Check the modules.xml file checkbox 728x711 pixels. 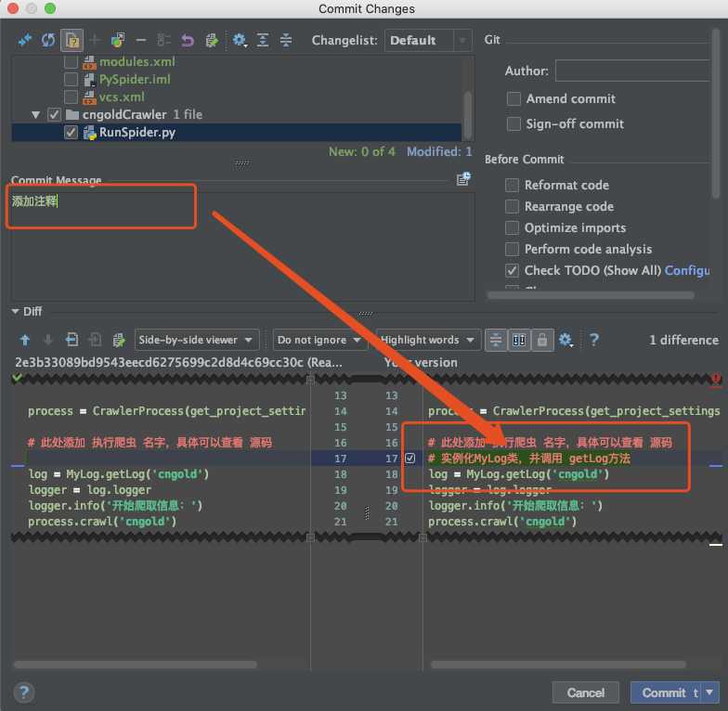click(x=71, y=61)
